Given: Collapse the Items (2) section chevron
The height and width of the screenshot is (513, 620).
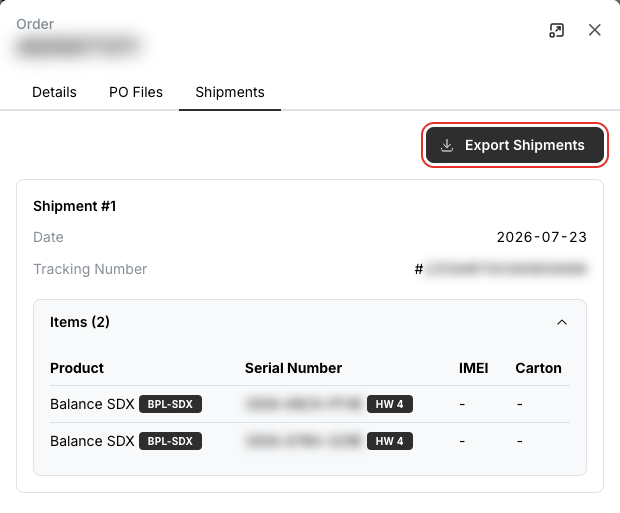Looking at the screenshot, I should pos(562,322).
